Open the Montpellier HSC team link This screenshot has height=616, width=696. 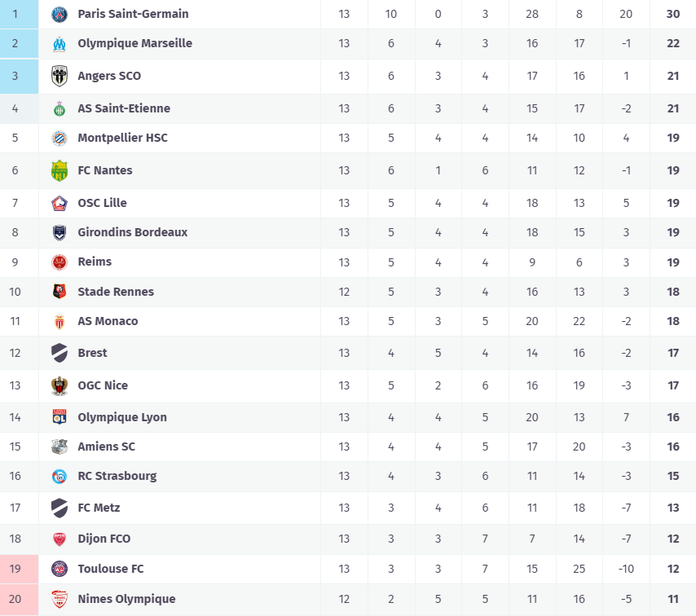(122, 138)
